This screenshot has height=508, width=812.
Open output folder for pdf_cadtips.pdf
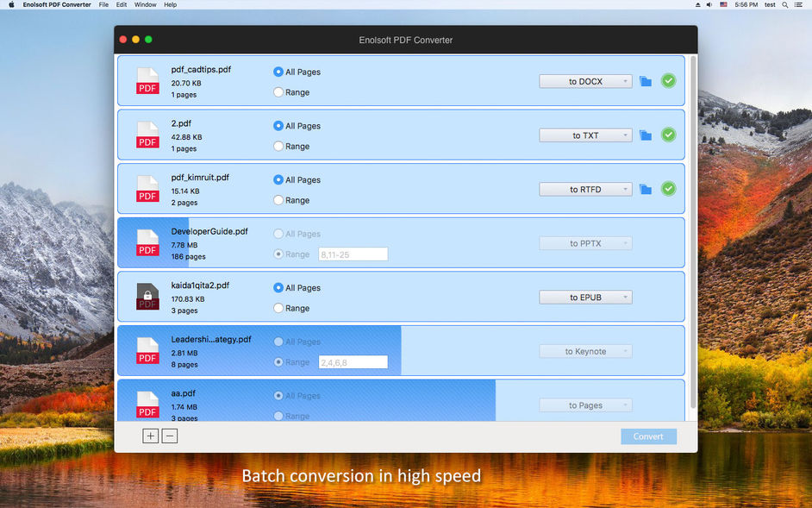tap(646, 80)
